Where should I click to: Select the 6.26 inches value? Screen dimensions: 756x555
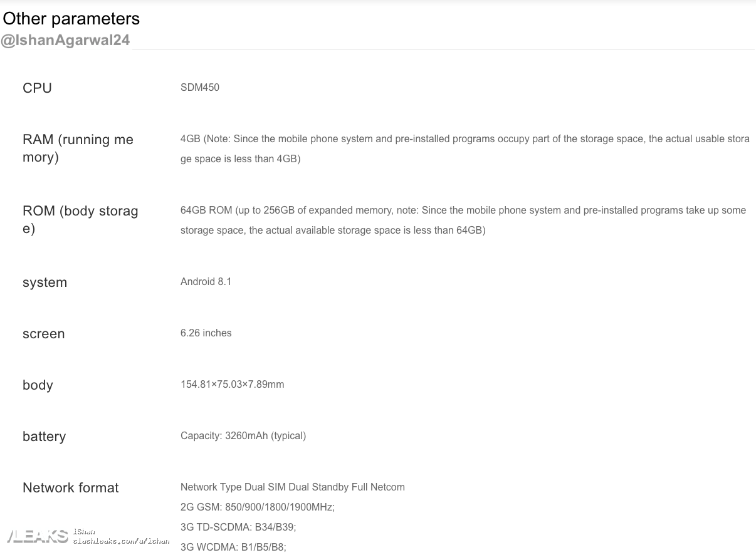tap(206, 333)
